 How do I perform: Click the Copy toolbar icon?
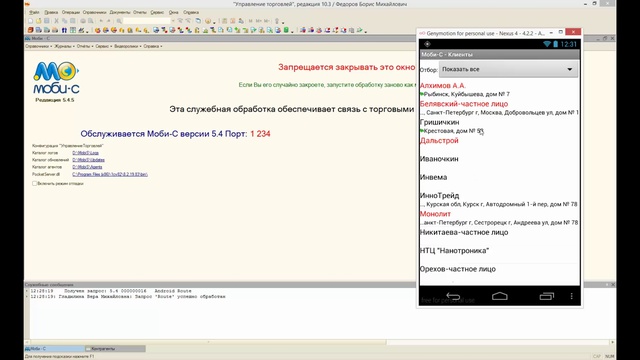click(64, 21)
